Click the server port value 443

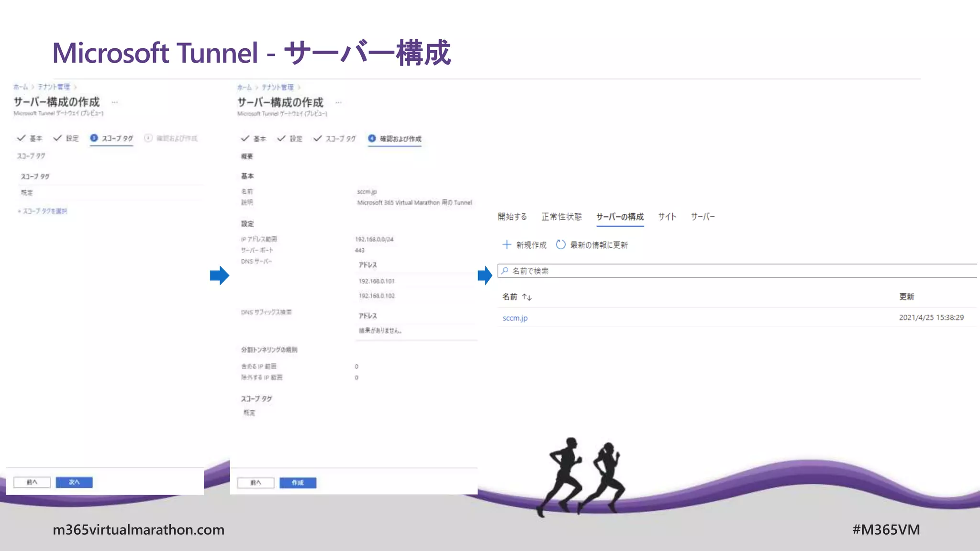click(x=360, y=251)
